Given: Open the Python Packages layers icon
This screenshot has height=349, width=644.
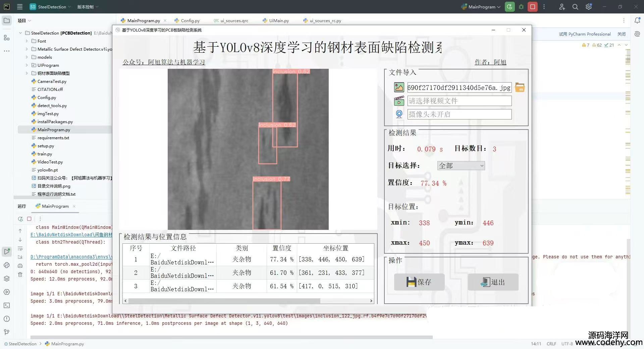Looking at the screenshot, I should [6, 279].
